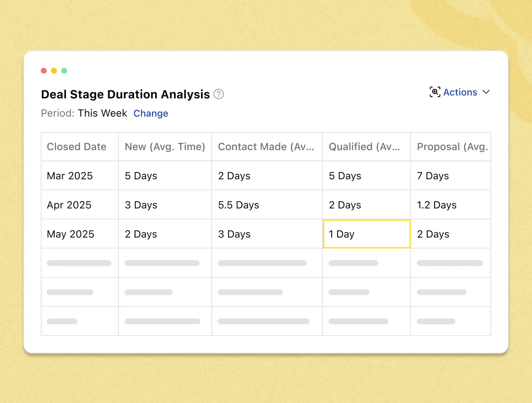Click the help question mark icon beside title
This screenshot has height=403, width=532.
(219, 94)
